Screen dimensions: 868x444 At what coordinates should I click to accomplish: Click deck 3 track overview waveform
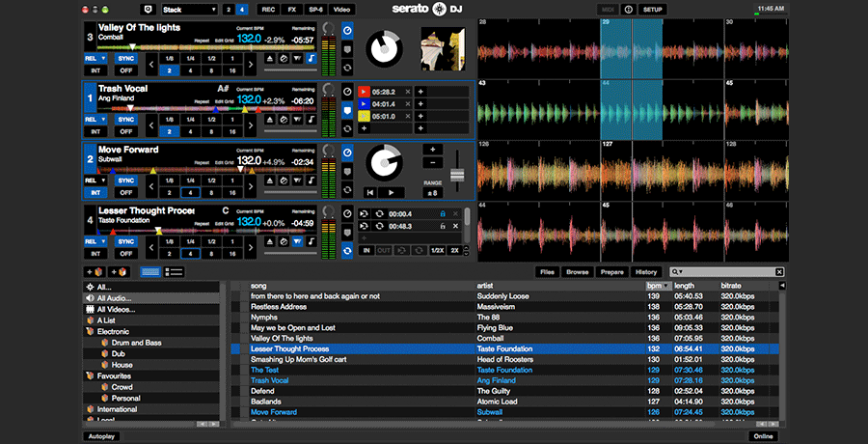[206, 47]
